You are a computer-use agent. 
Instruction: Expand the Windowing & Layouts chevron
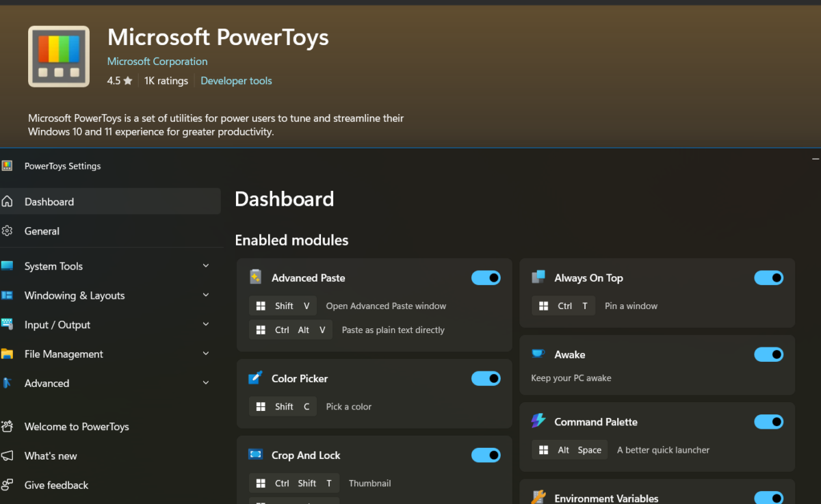pyautogui.click(x=206, y=295)
